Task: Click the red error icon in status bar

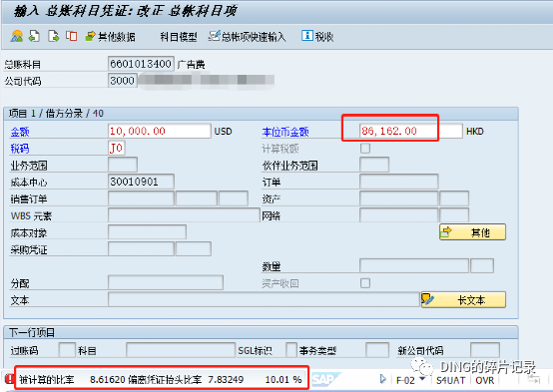Action: click(9, 379)
